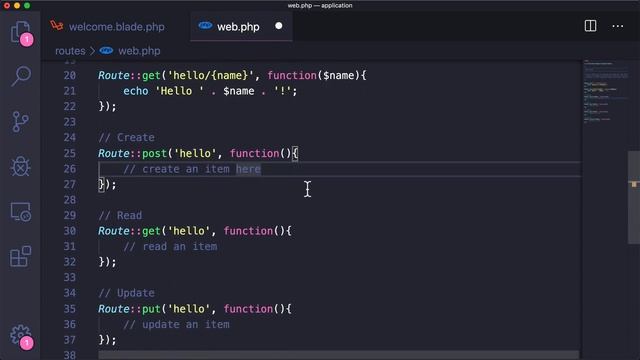Click the '// Update' comment

point(127,293)
